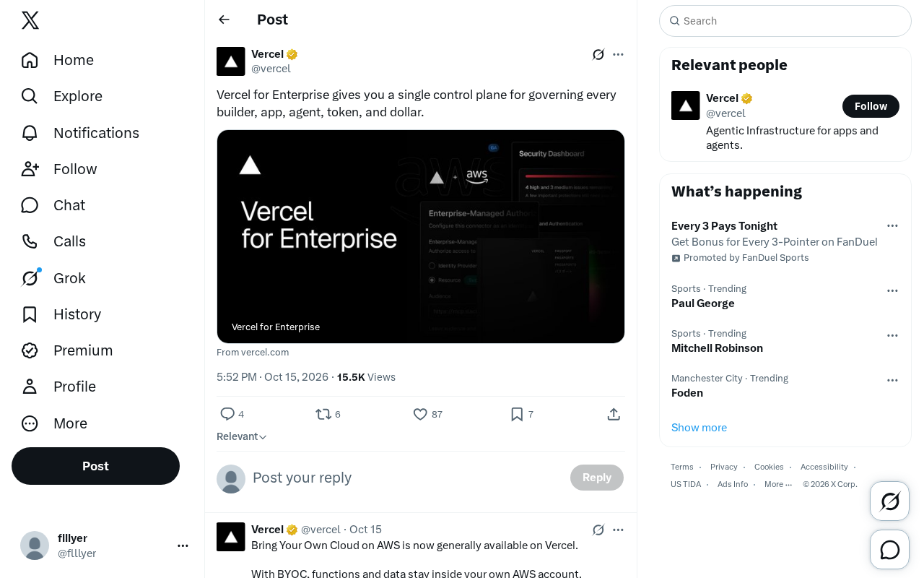Image resolution: width=924 pixels, height=578 pixels.
Task: Open account menu next to flllyer
Action: (x=183, y=545)
